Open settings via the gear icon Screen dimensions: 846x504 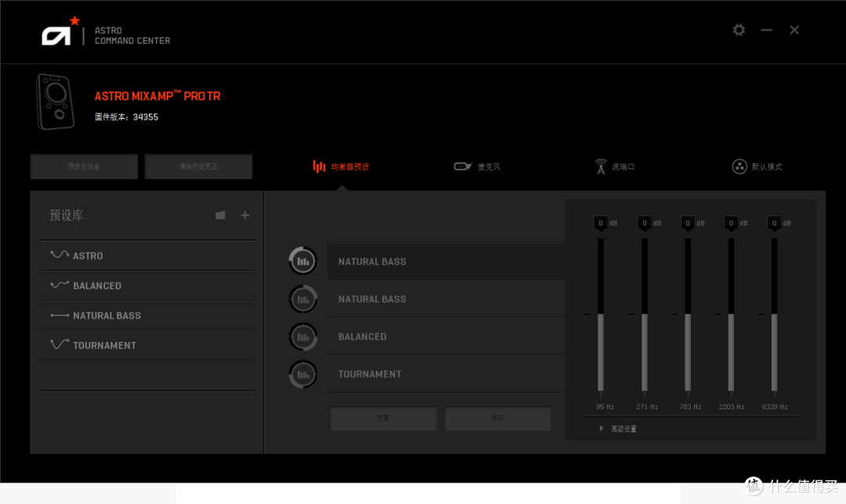coord(739,31)
